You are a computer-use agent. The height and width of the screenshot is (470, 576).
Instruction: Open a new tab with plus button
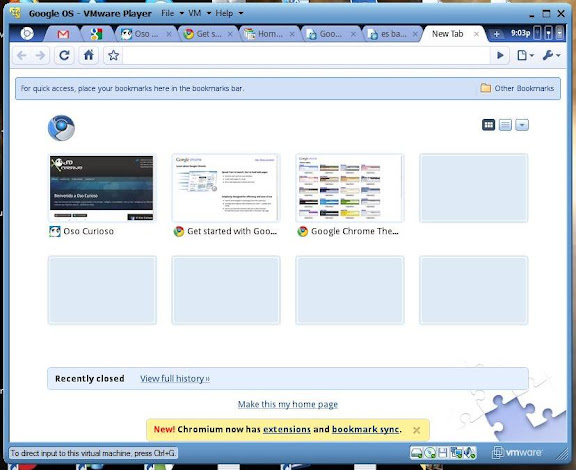coord(496,34)
